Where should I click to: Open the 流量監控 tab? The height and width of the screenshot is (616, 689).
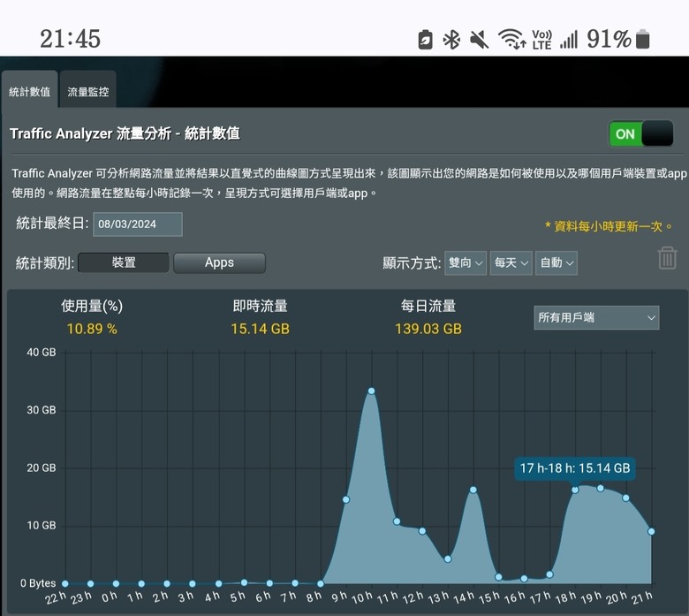point(87,91)
